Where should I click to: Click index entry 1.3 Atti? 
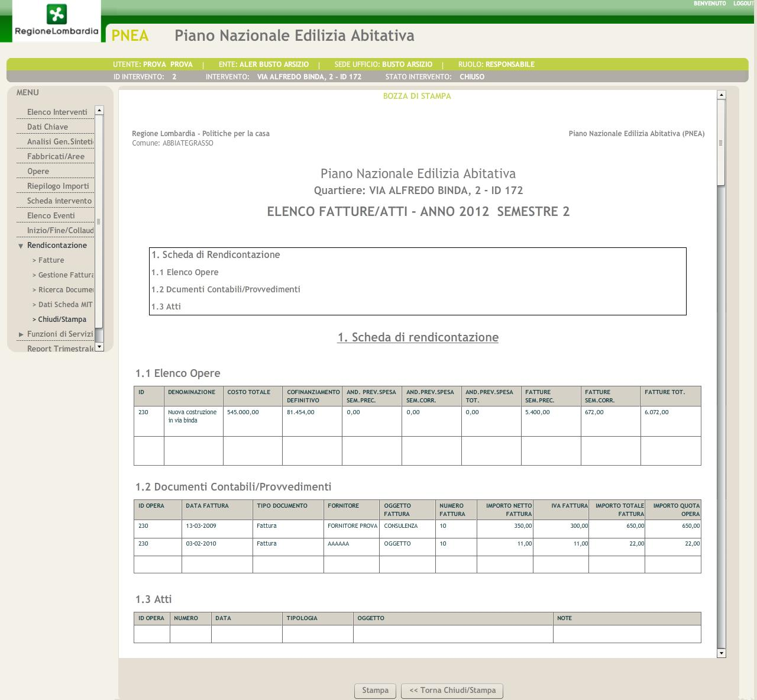pos(166,307)
